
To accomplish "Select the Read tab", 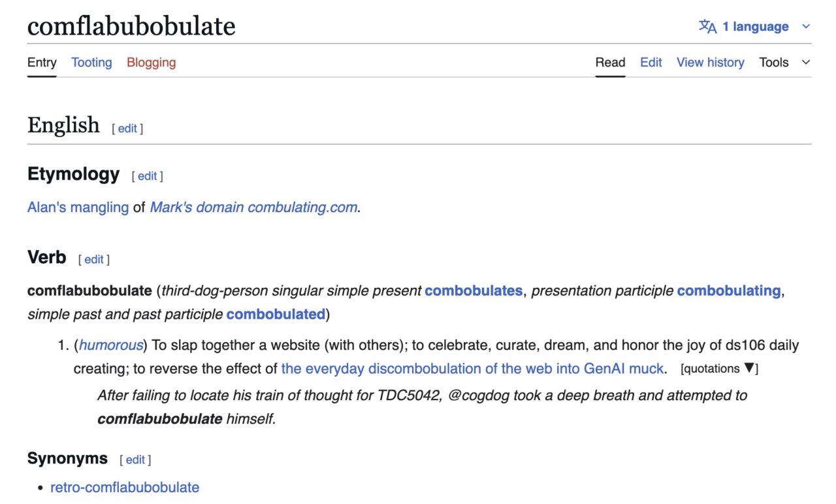I will click(610, 62).
